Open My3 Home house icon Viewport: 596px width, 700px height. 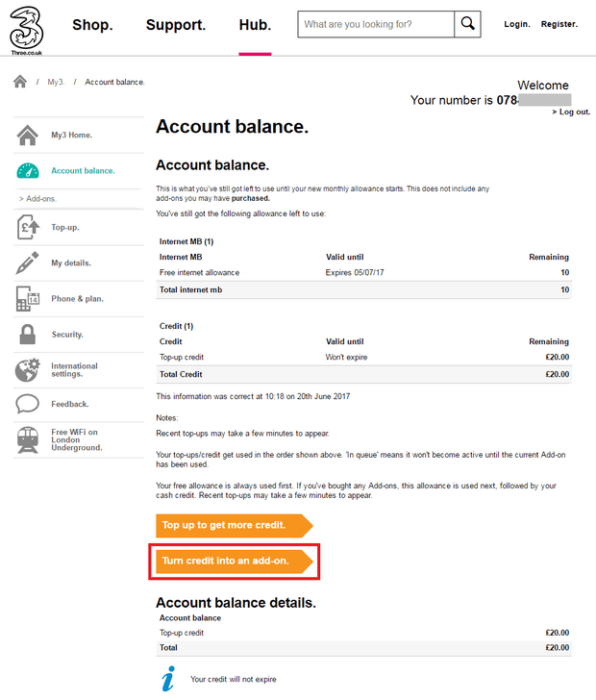[28, 135]
